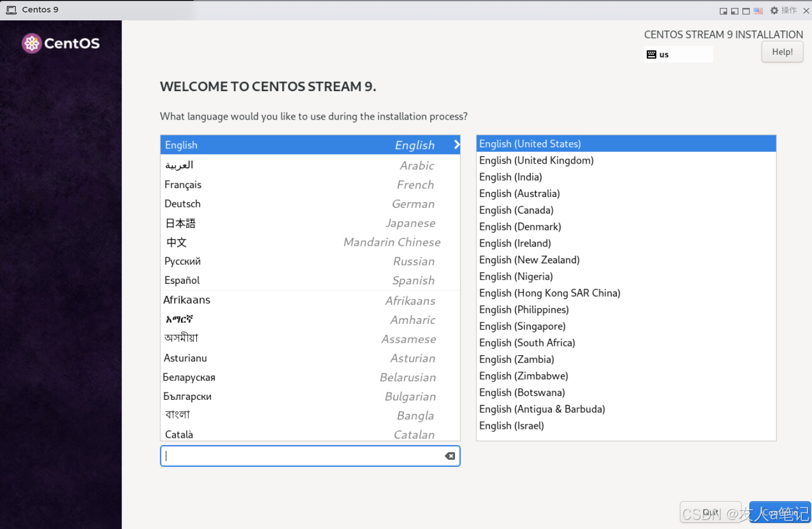Select Català Catalan language
812x529 pixels.
pos(310,434)
